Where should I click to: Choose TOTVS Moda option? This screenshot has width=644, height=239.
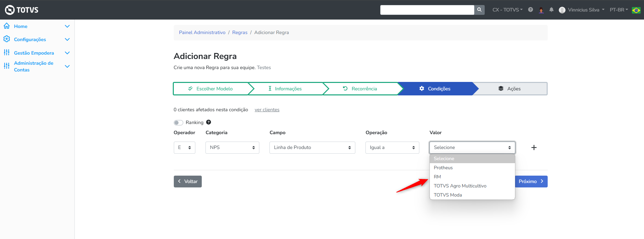coord(472,195)
